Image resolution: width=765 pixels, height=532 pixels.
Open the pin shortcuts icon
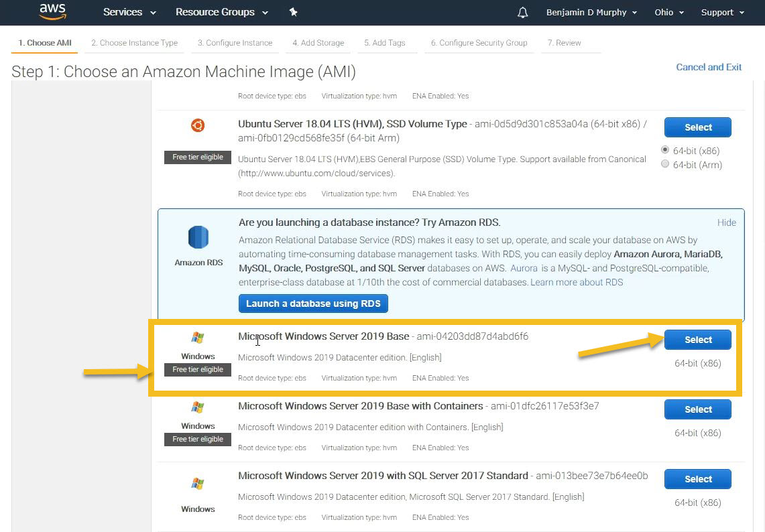click(293, 12)
